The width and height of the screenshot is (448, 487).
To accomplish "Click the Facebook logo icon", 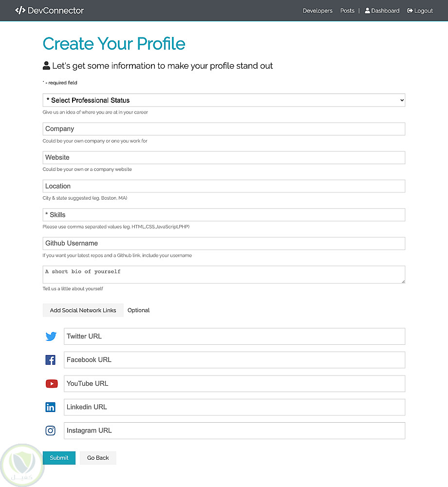I will 50,360.
